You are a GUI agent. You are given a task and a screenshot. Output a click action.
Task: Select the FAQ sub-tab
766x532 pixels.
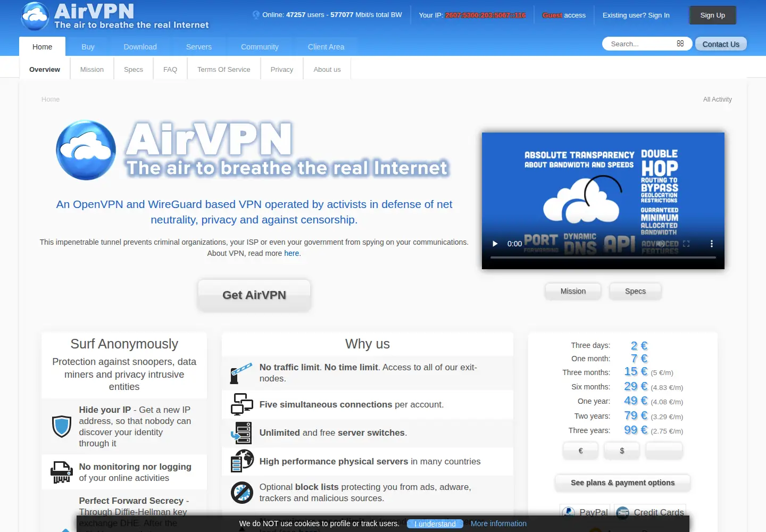(x=170, y=69)
